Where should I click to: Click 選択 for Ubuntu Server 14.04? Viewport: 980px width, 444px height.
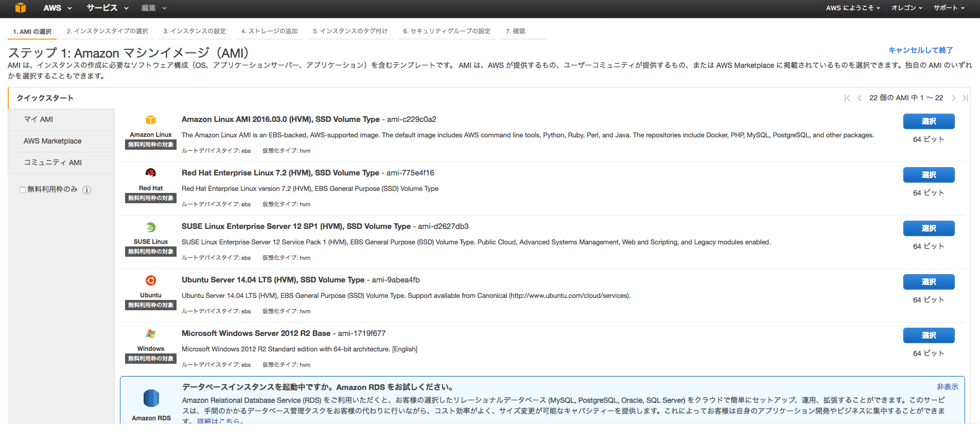coord(929,282)
